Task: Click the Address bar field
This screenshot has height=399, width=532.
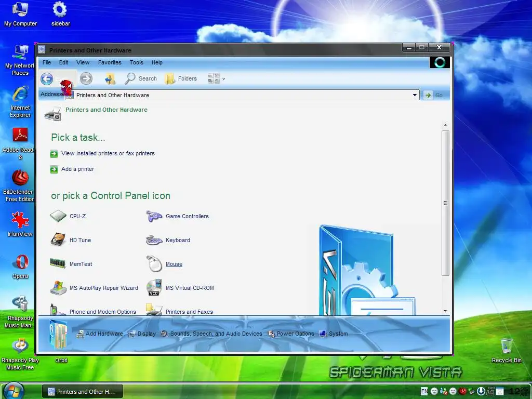Action: pyautogui.click(x=242, y=95)
